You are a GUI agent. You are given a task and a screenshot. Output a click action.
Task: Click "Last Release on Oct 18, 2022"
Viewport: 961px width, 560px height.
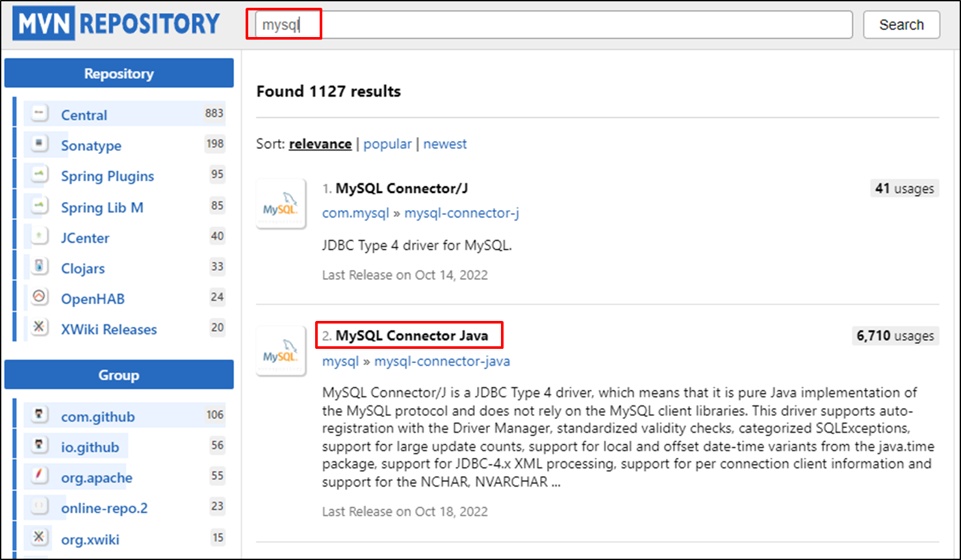coord(405,511)
